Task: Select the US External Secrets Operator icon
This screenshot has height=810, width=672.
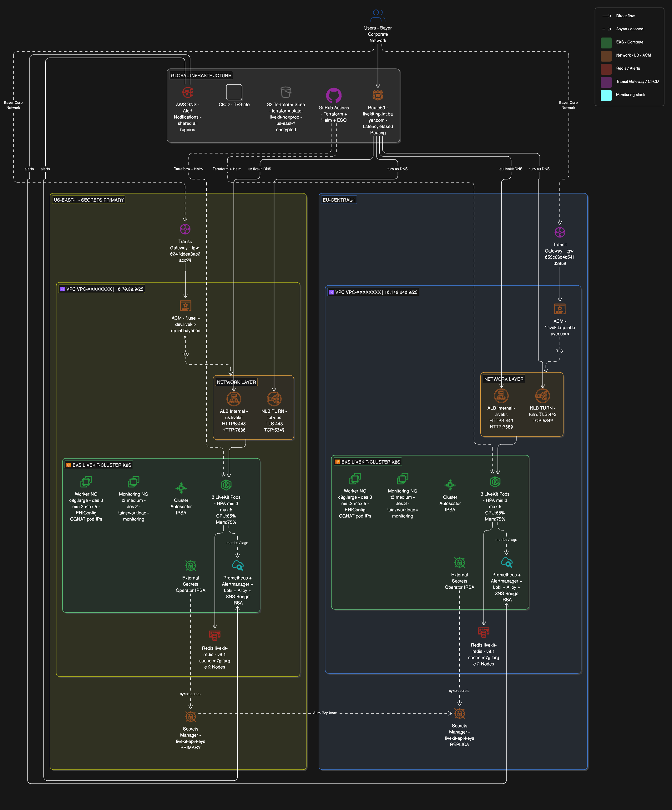Action: (x=190, y=566)
